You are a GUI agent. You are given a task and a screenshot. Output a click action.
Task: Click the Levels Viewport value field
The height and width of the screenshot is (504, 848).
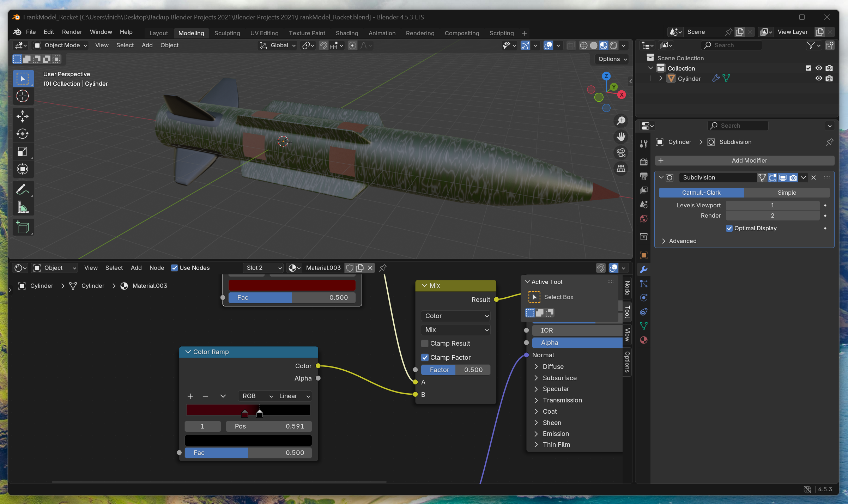click(x=772, y=205)
